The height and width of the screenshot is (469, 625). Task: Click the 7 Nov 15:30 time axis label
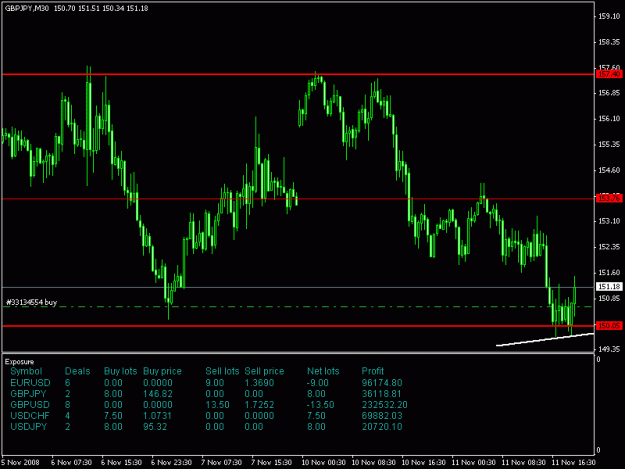(x=271, y=462)
